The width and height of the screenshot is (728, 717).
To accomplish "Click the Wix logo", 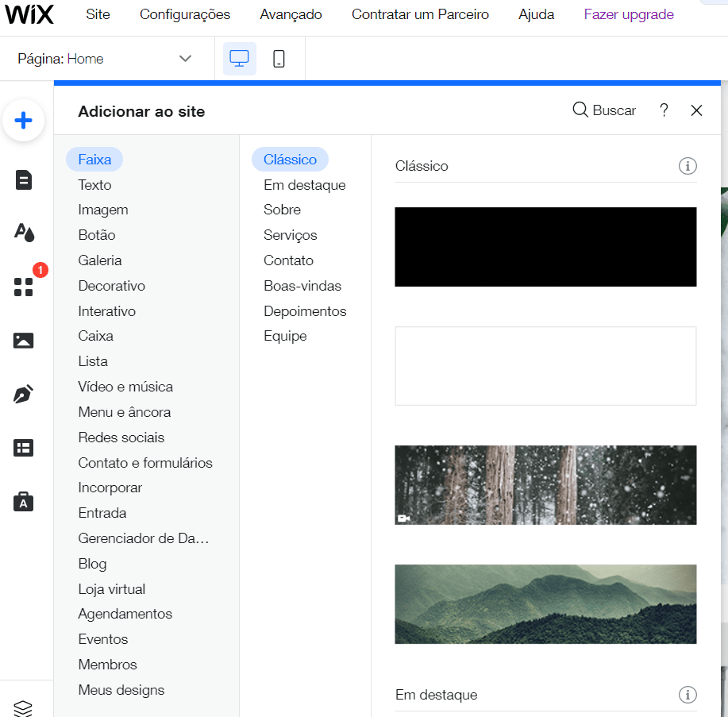I will [x=29, y=14].
